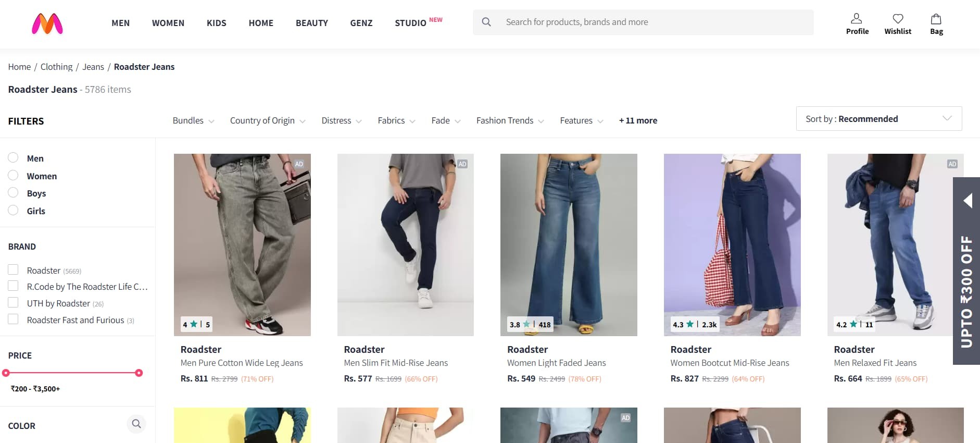Go to Clothing breadcrumb link
This screenshot has height=443, width=980.
point(57,67)
